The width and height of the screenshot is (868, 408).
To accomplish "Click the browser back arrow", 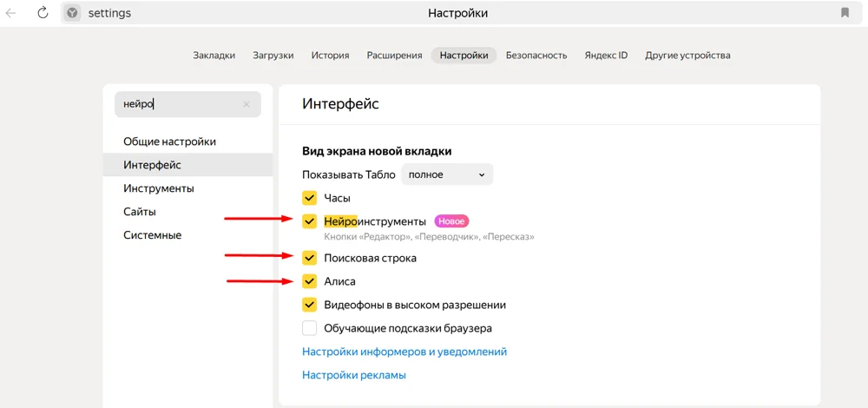I will (11, 13).
